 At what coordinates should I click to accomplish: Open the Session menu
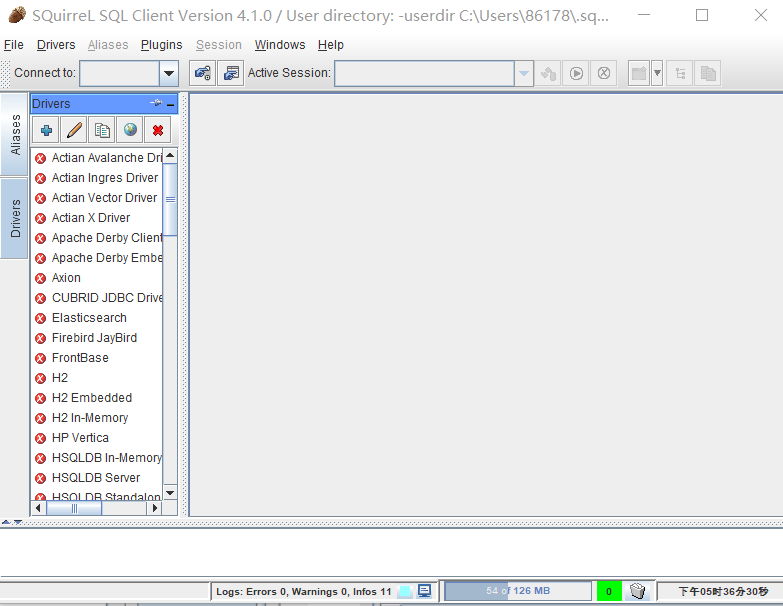pyautogui.click(x=219, y=45)
